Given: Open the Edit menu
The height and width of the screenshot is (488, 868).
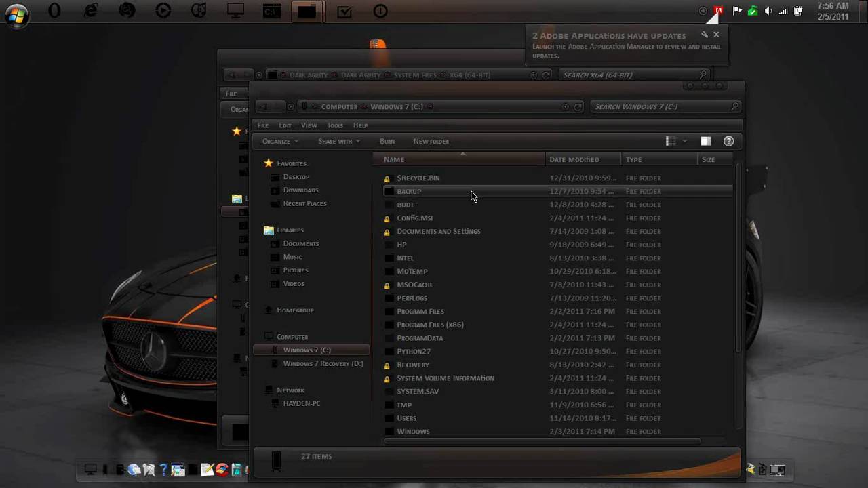Looking at the screenshot, I should tap(285, 125).
